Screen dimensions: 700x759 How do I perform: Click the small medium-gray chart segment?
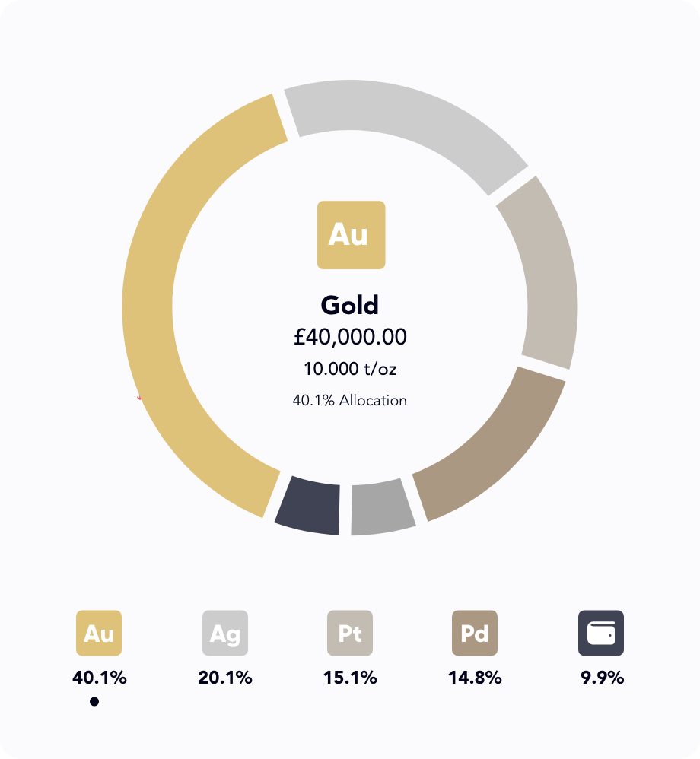pos(382,507)
